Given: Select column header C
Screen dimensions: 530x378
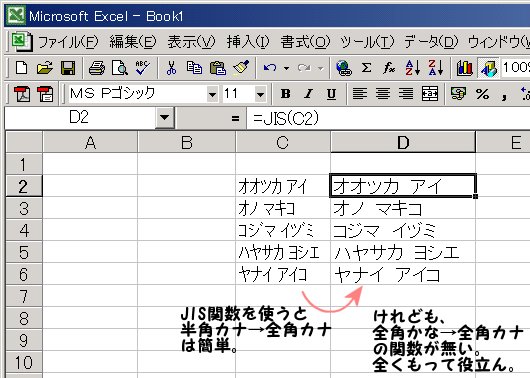Looking at the screenshot, I should pos(283,142).
